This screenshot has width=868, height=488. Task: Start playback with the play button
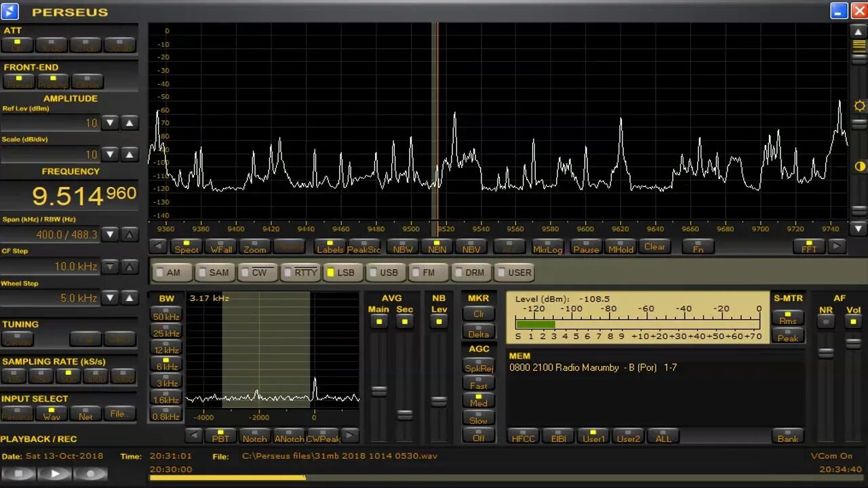[55, 474]
